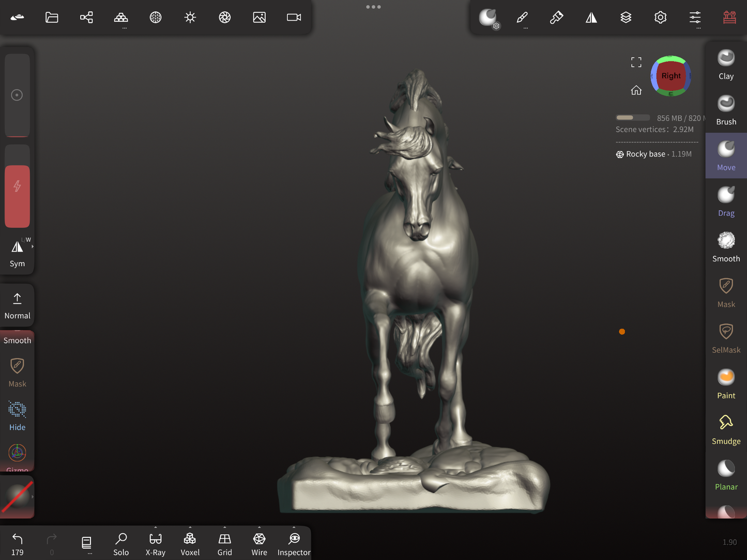Toggle X-Ray view mode

(x=155, y=543)
